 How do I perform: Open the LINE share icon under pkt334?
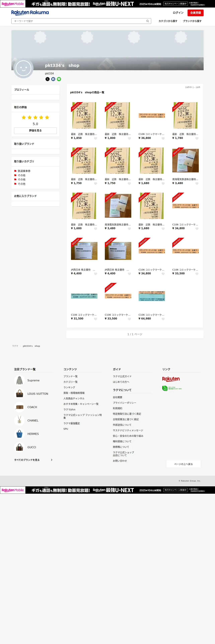[59, 79]
